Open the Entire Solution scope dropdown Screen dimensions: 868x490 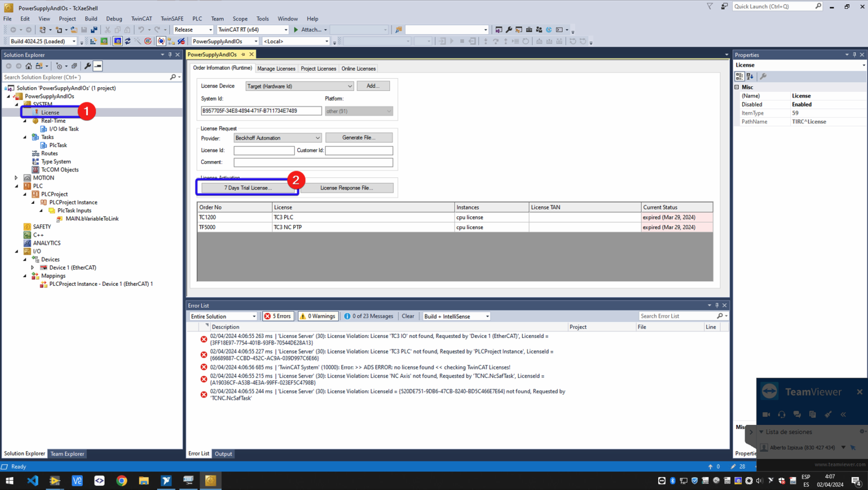(x=223, y=316)
